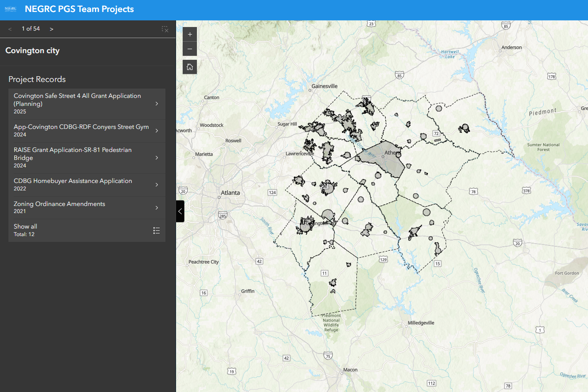Go to the previous feature record
The width and height of the screenshot is (588, 392).
point(10,29)
